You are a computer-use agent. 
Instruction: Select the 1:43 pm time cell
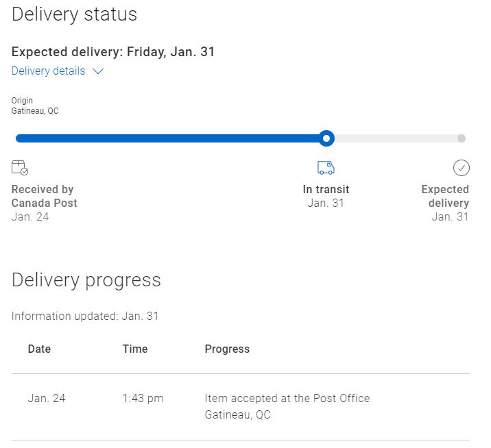click(x=143, y=398)
